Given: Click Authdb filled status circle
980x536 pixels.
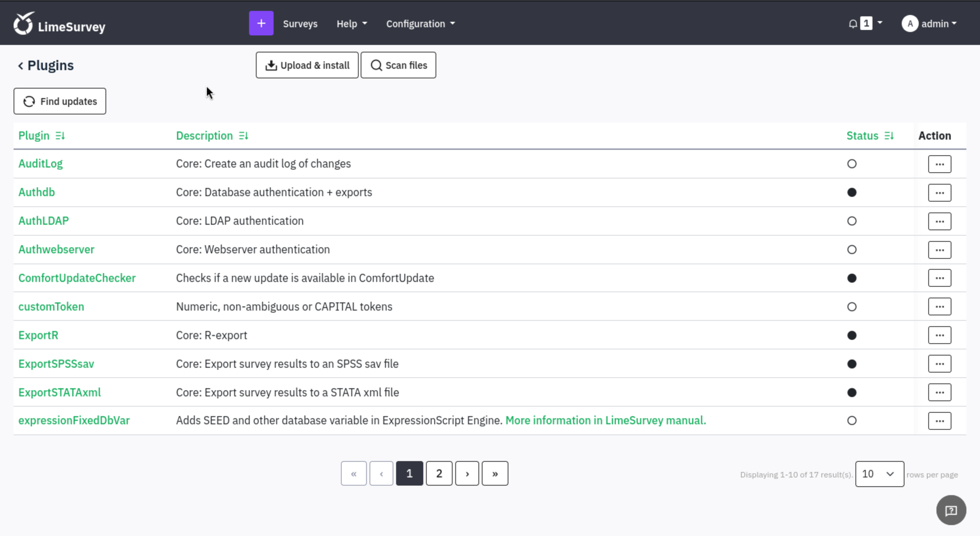Looking at the screenshot, I should 852,193.
